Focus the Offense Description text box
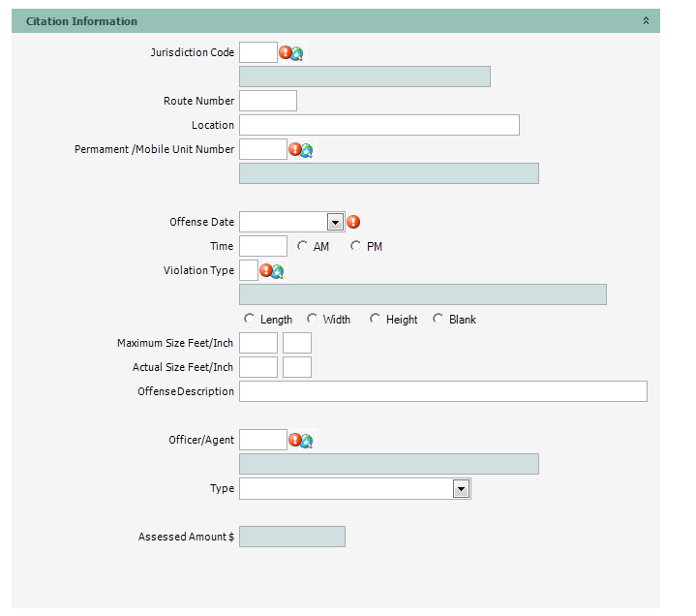The width and height of the screenshot is (696, 616). (442, 391)
